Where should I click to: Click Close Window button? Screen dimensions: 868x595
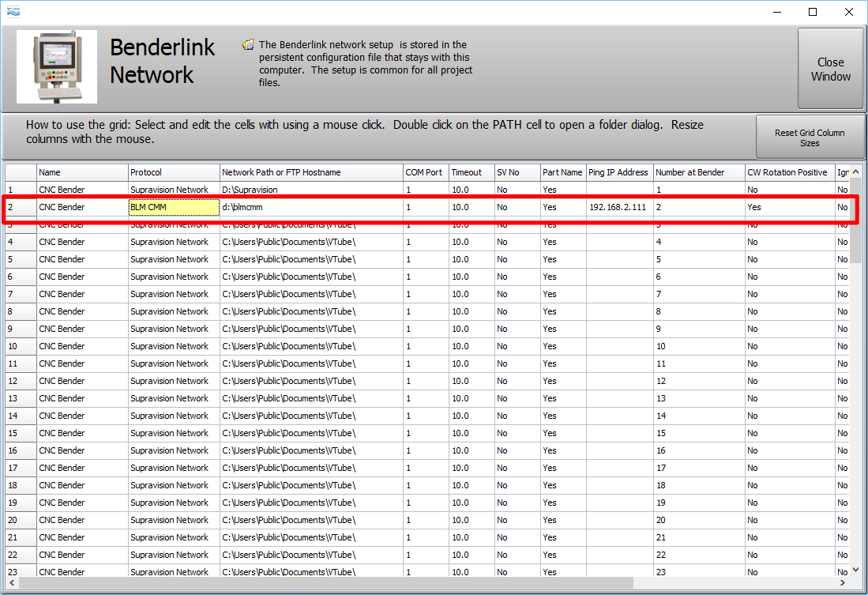click(830, 70)
